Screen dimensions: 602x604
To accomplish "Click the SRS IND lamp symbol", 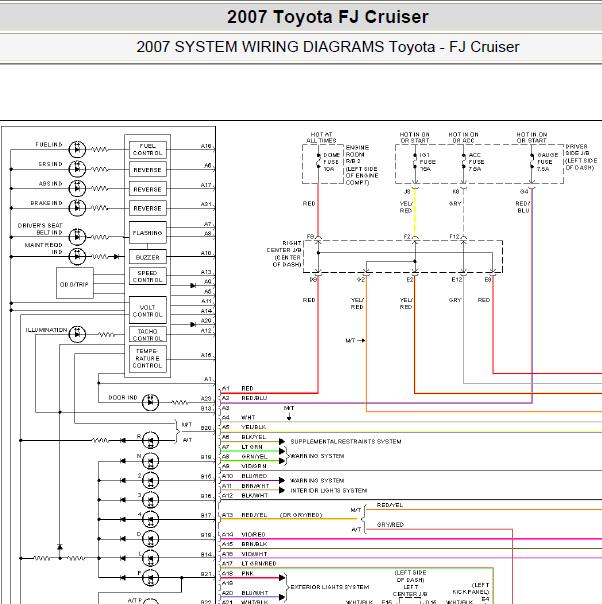I will click(77, 169).
